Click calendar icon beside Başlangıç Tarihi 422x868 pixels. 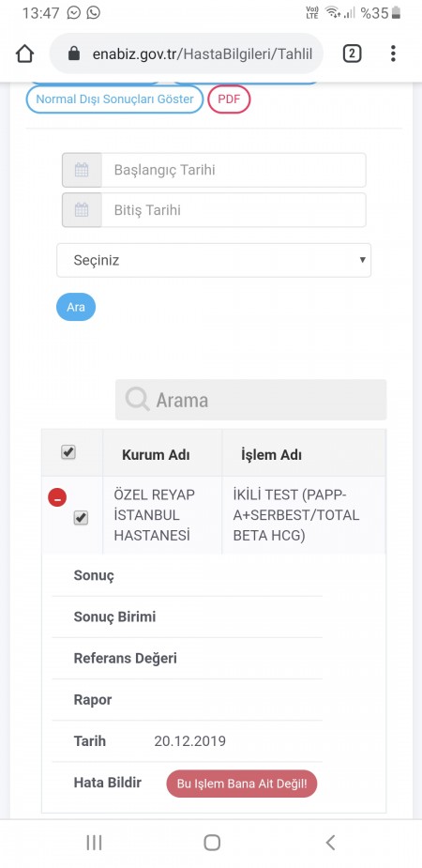click(82, 170)
